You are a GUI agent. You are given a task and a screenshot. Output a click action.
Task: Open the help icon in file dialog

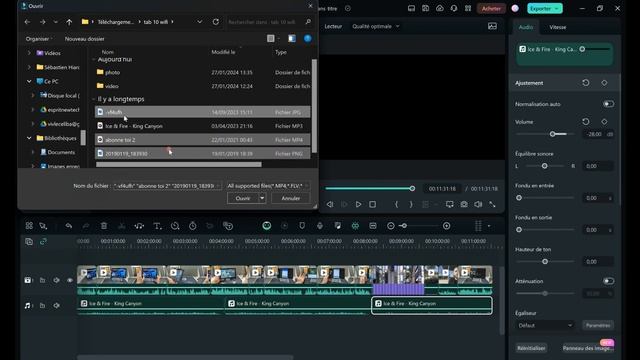coord(308,38)
